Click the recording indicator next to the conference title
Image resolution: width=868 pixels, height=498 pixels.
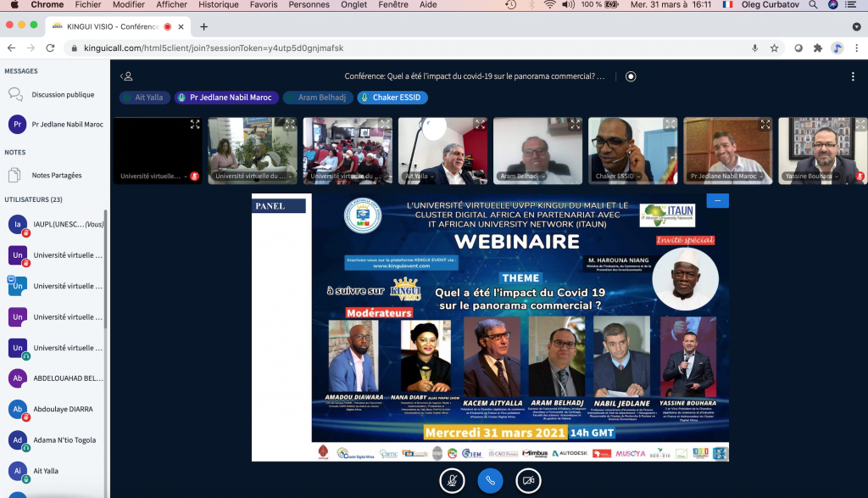point(631,76)
